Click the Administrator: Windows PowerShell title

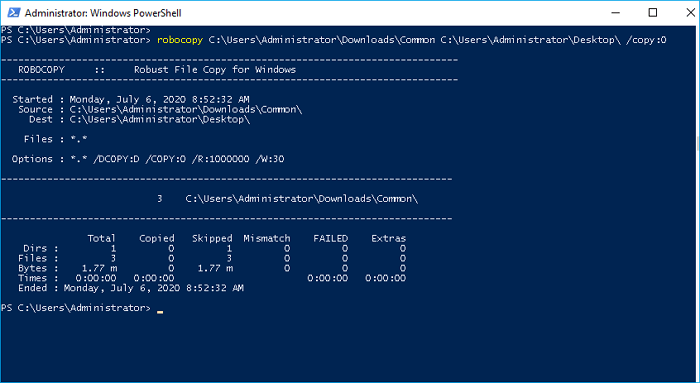103,13
